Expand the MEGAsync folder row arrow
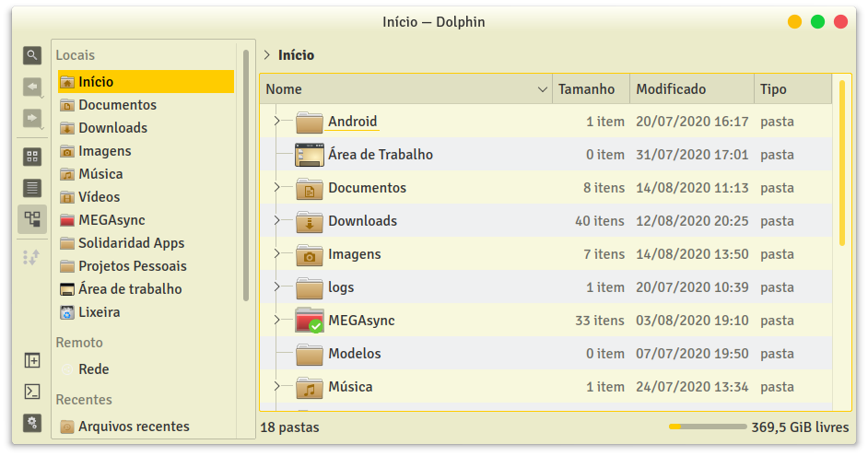 276,320
